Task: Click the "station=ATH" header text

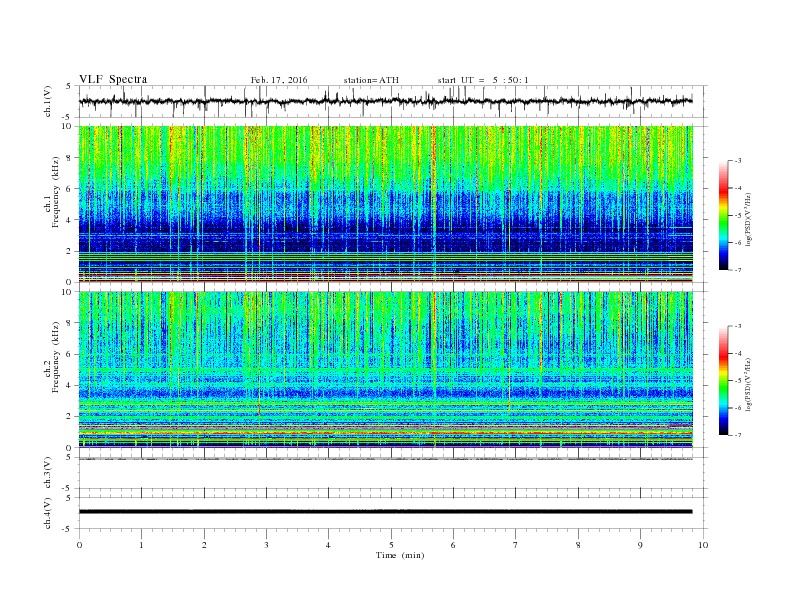Action: 371,80
